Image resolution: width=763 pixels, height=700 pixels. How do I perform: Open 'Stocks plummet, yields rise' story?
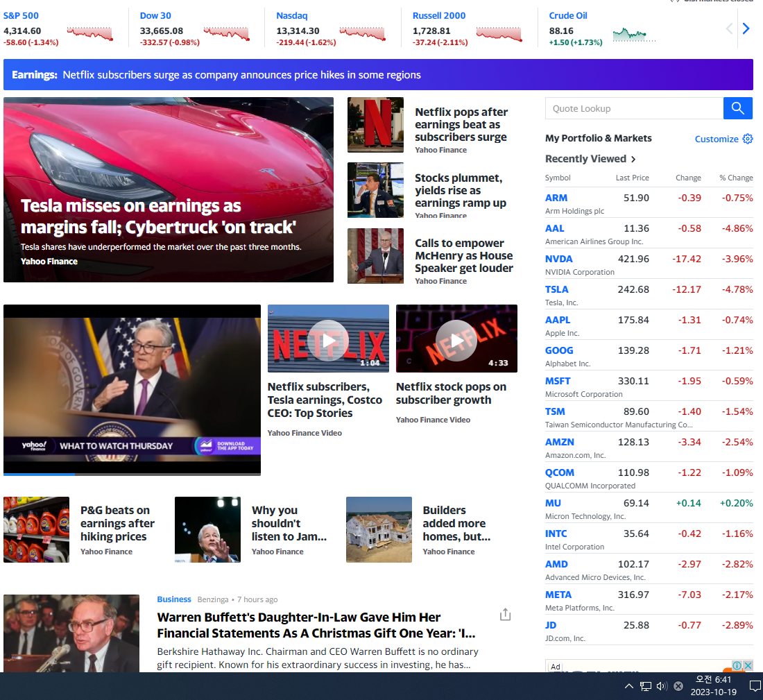tap(461, 190)
